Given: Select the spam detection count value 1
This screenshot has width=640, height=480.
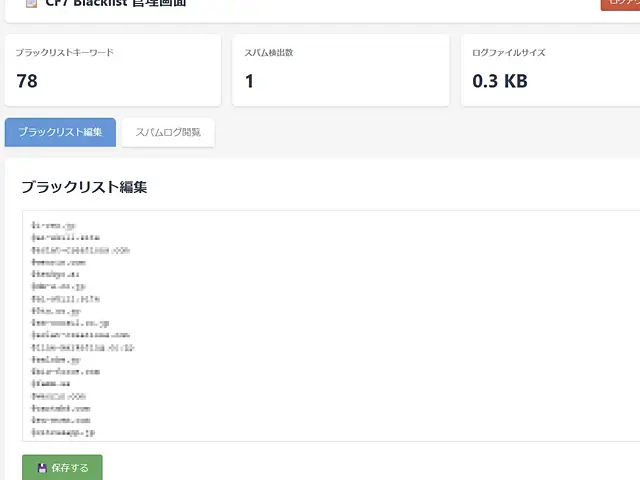Looking at the screenshot, I should pos(249,81).
